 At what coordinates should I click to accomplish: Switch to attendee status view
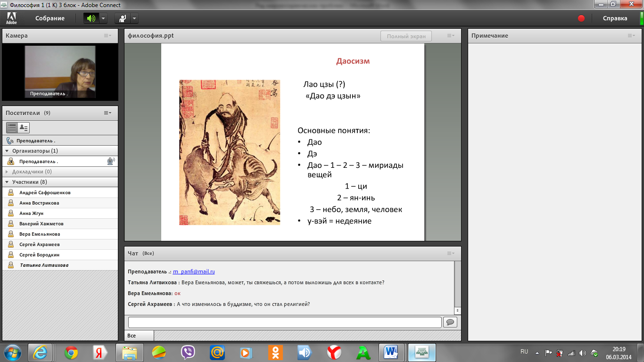tap(24, 128)
